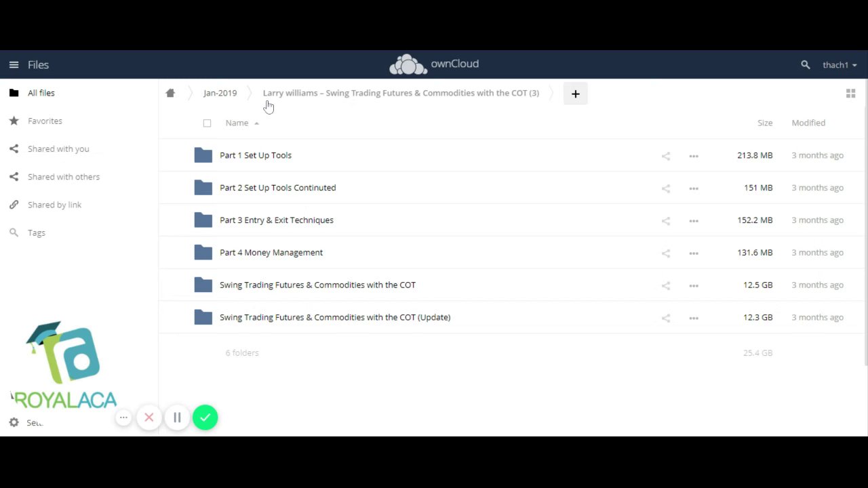
Task: Share Part 1 Set Up Tools
Action: [x=666, y=156]
